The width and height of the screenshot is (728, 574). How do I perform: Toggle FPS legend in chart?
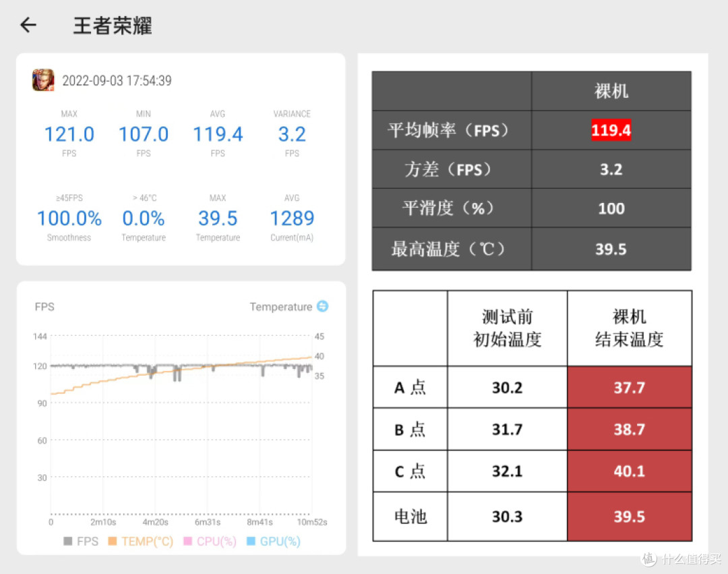click(81, 542)
